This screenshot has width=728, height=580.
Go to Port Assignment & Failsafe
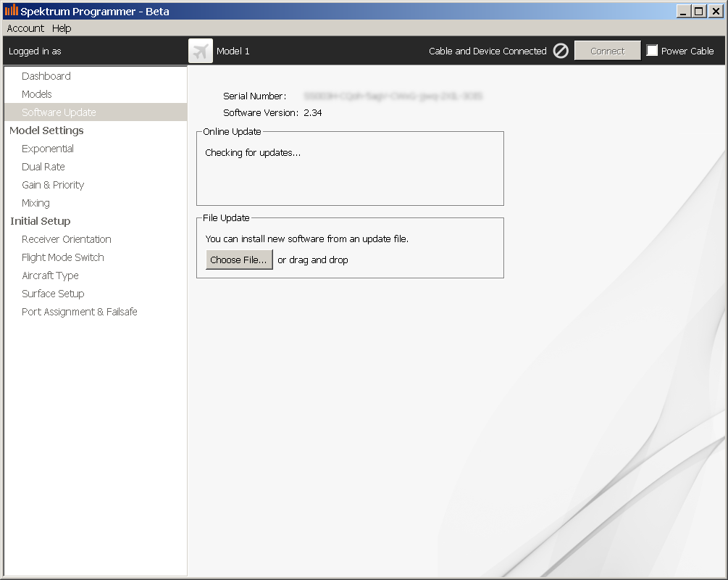coord(80,312)
